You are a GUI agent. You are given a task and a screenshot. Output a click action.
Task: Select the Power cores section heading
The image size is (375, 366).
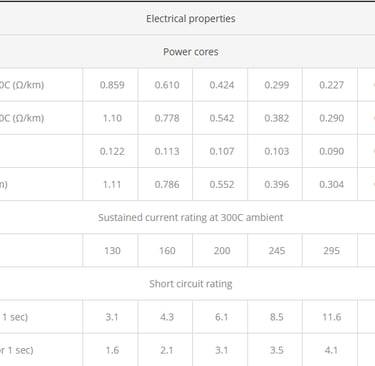point(191,52)
